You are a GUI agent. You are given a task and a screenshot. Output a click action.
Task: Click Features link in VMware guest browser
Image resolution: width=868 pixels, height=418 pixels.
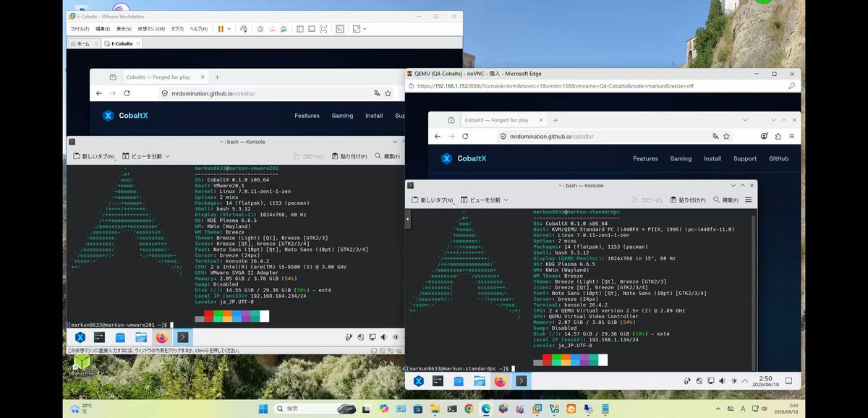pos(307,116)
